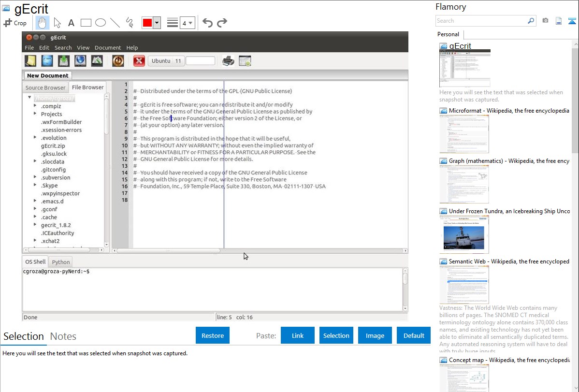579x392 pixels.
Task: Expand the .emacs.d folder
Action: [35, 201]
